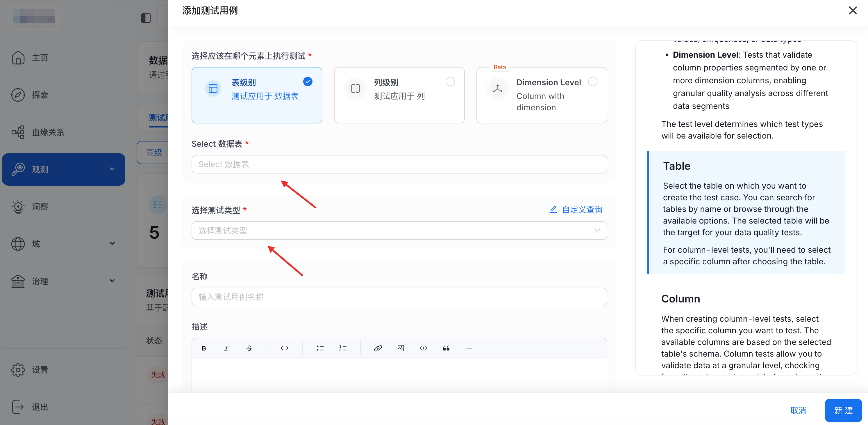
Task: Expand the 治理 sidebar submenu
Action: point(63,281)
